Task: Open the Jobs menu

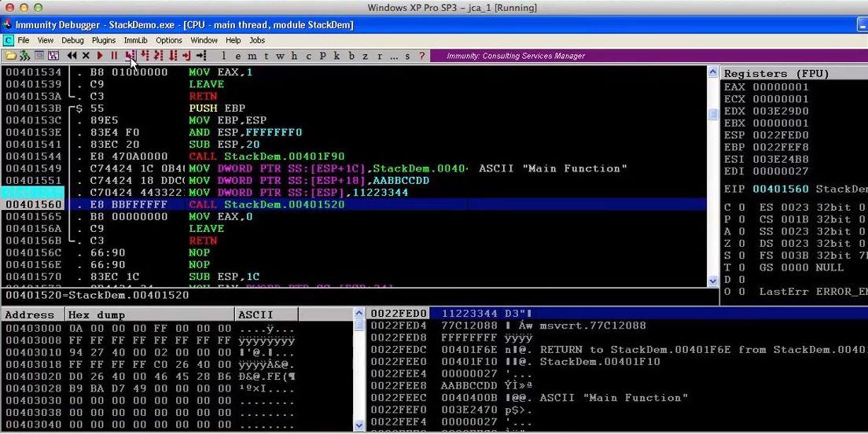Action: [257, 40]
